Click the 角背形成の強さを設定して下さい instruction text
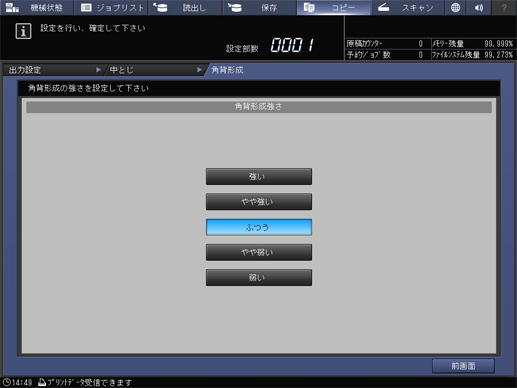 pos(88,88)
